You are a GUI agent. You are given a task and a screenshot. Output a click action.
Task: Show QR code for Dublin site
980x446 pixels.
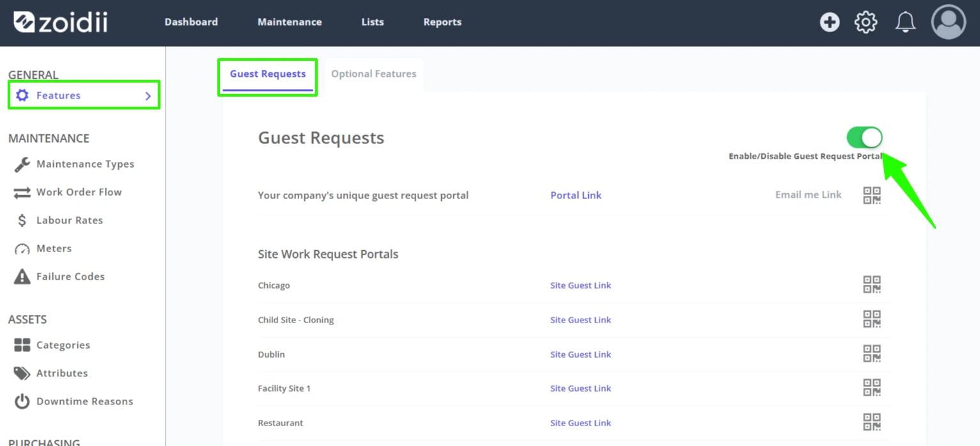click(872, 353)
